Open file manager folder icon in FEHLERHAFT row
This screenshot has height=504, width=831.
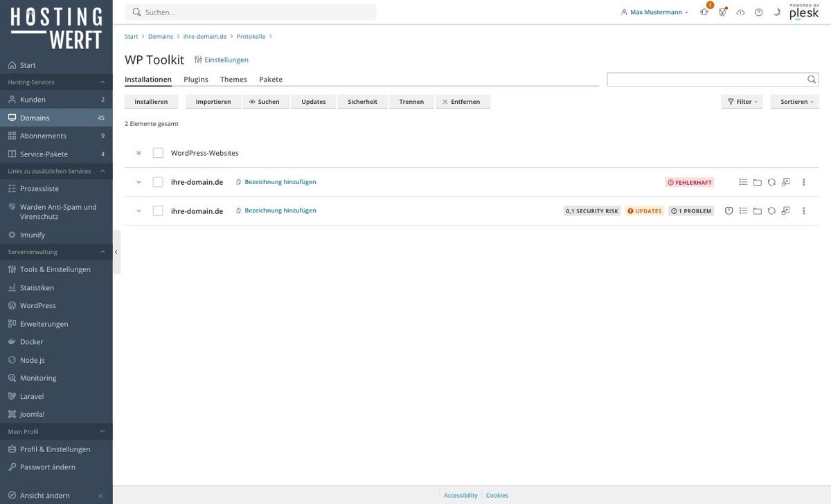point(758,182)
